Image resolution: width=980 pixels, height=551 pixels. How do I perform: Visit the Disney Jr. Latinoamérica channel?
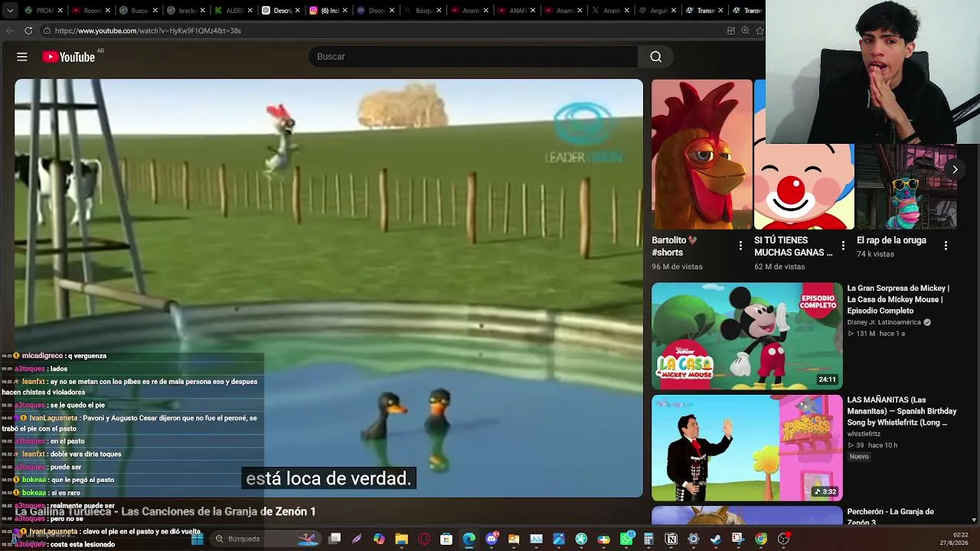(884, 322)
